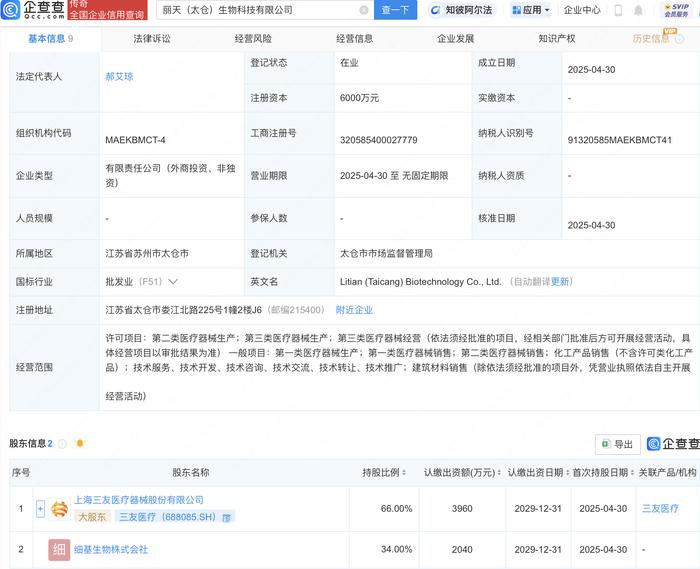The image size is (700, 569).
Task: Select taxpayer ID 91320585MAEKBMCT41
Action: [620, 140]
